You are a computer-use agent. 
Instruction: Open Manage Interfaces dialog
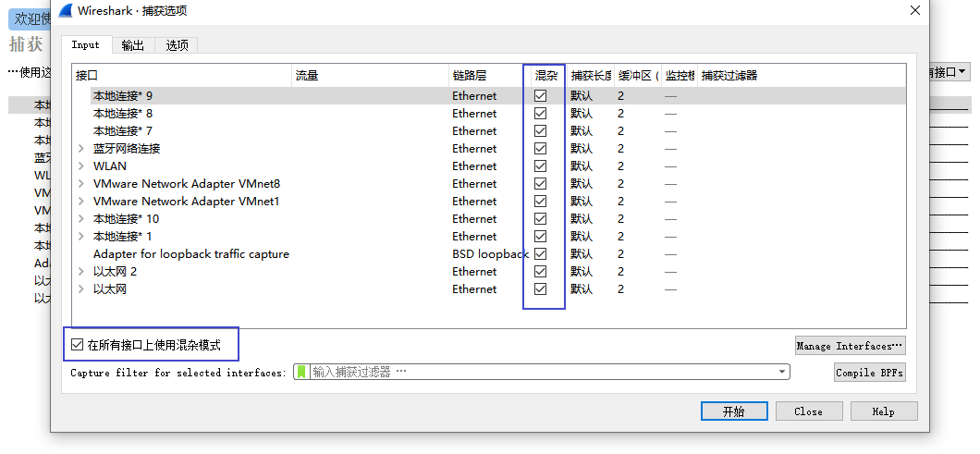850,346
